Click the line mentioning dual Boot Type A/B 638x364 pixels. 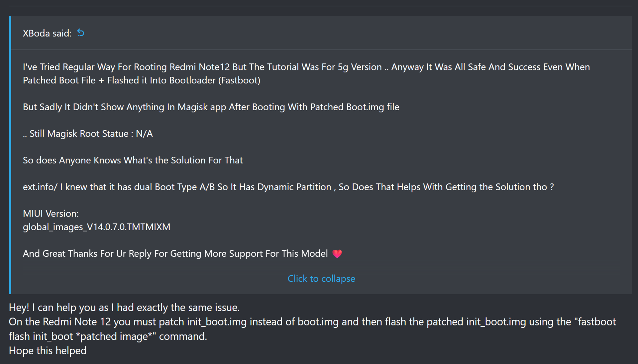tap(288, 187)
